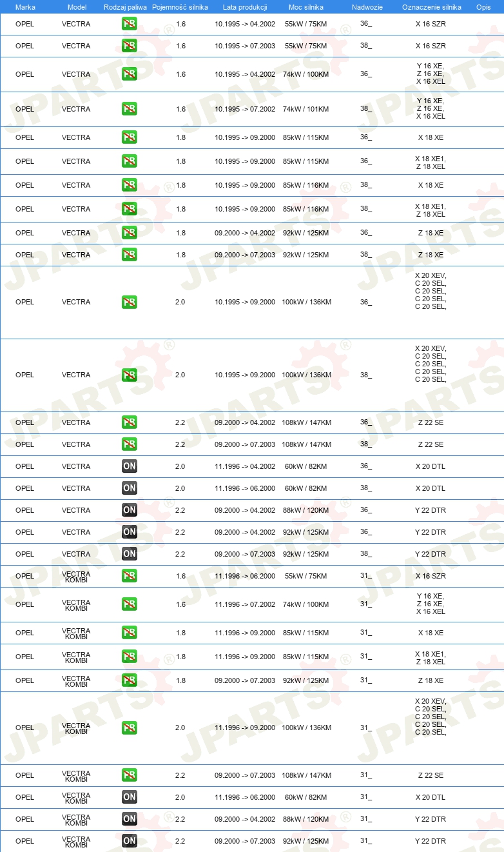Viewport: 504px width, 852px height.
Task: Click ON diesel icon for 88kW / 120KM Vectra 36_
Action: [x=130, y=510]
